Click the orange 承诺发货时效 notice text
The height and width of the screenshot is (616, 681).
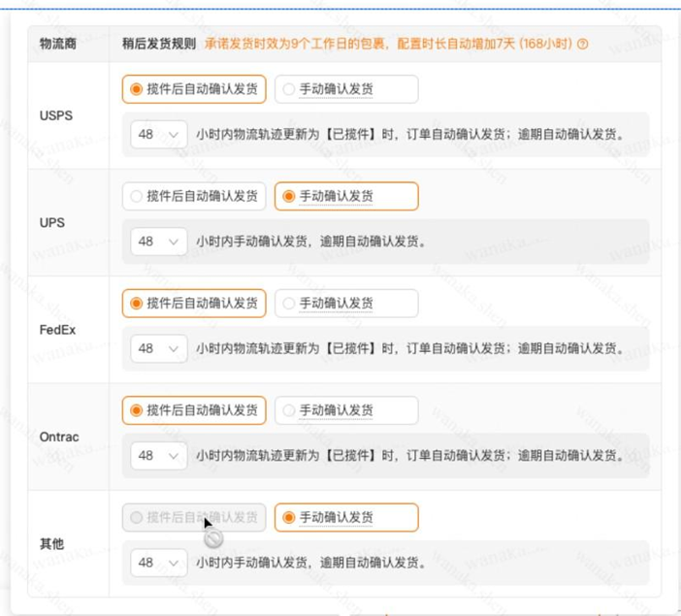click(389, 44)
